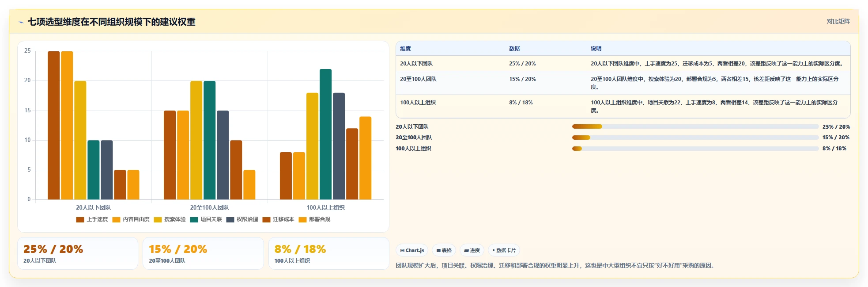Click the icon beside the 七项选型维度 title

(21, 22)
